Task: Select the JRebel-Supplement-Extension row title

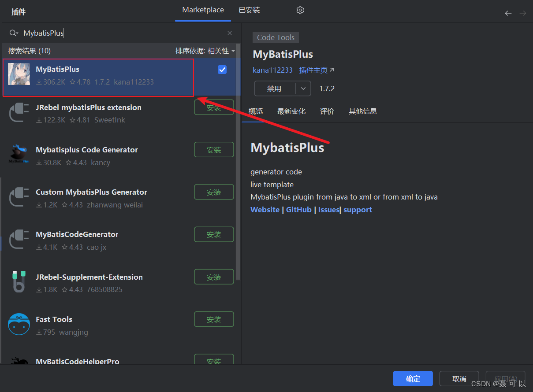Action: click(x=89, y=277)
